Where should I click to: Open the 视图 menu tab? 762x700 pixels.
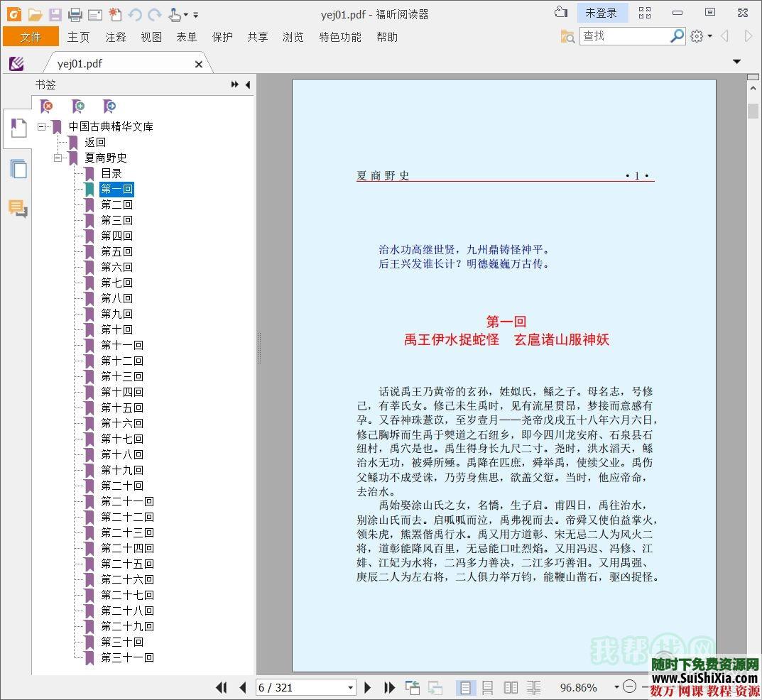click(x=151, y=37)
